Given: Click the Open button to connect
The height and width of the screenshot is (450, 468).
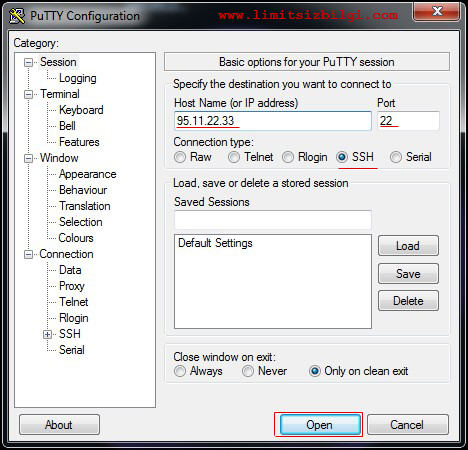Looking at the screenshot, I should (x=319, y=425).
